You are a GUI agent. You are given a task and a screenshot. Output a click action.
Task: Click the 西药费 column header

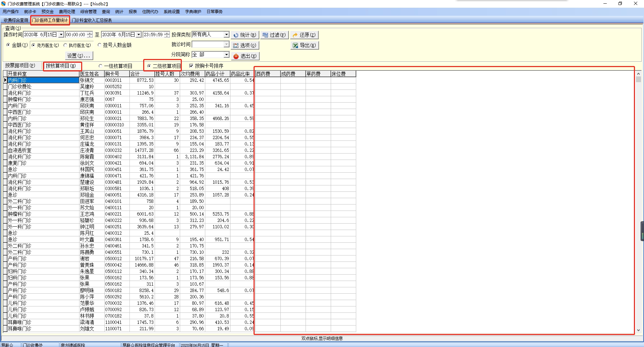pyautogui.click(x=268, y=74)
